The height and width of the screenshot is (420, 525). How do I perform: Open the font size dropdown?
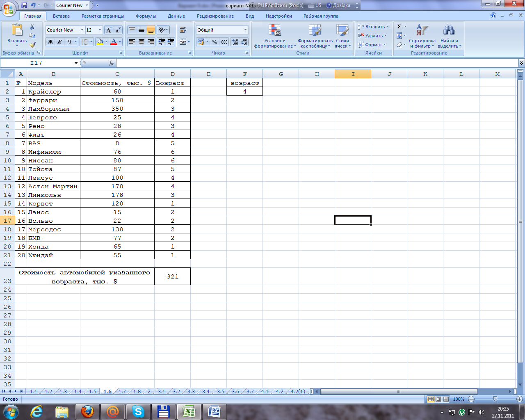pyautogui.click(x=100, y=30)
